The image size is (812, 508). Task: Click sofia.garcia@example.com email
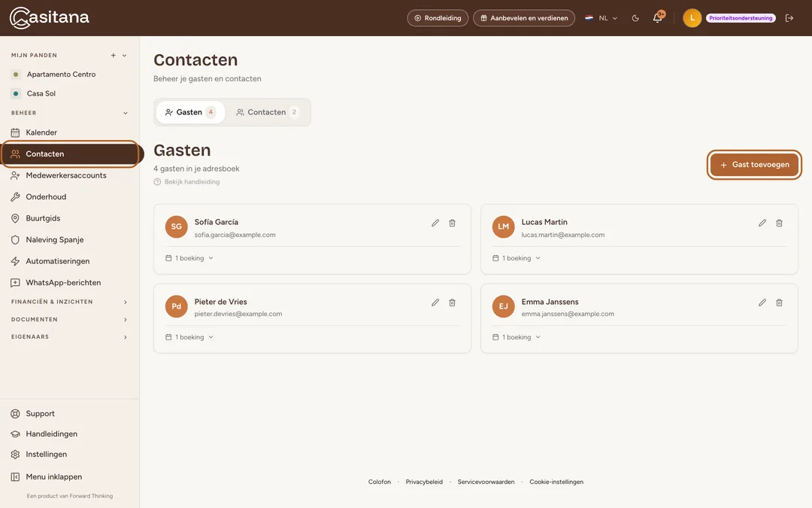[235, 235]
